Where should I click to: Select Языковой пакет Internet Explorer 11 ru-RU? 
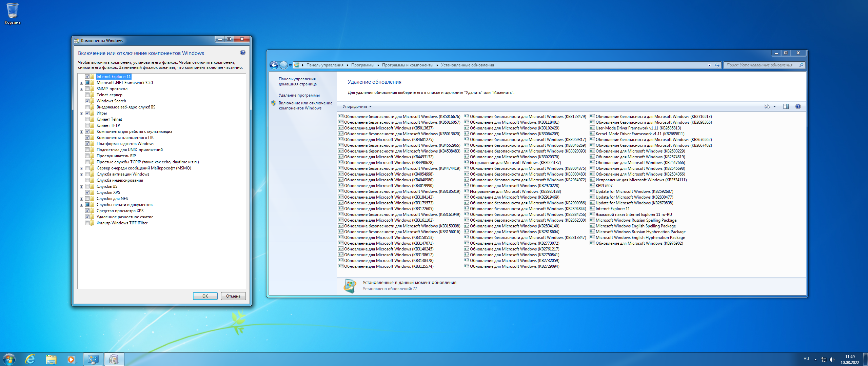(631, 215)
